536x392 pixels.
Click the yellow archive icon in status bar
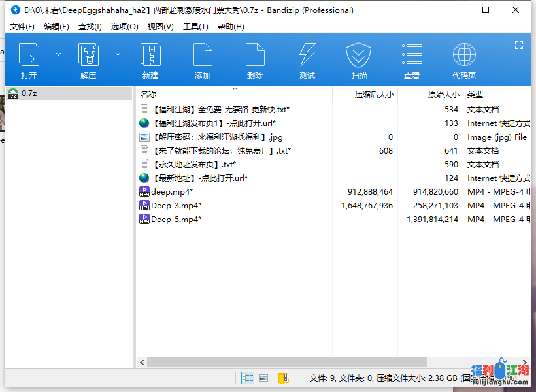pos(283,378)
